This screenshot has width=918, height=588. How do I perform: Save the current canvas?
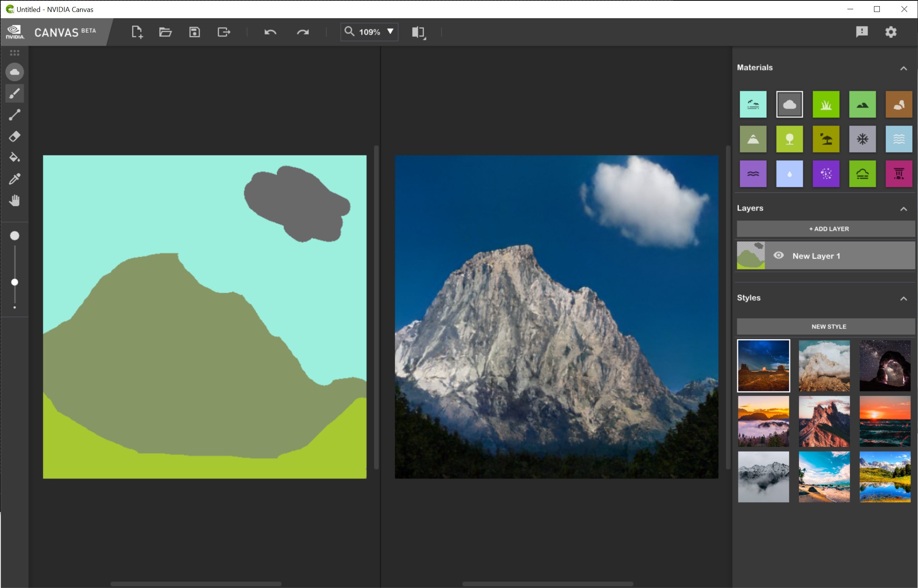[x=194, y=32]
